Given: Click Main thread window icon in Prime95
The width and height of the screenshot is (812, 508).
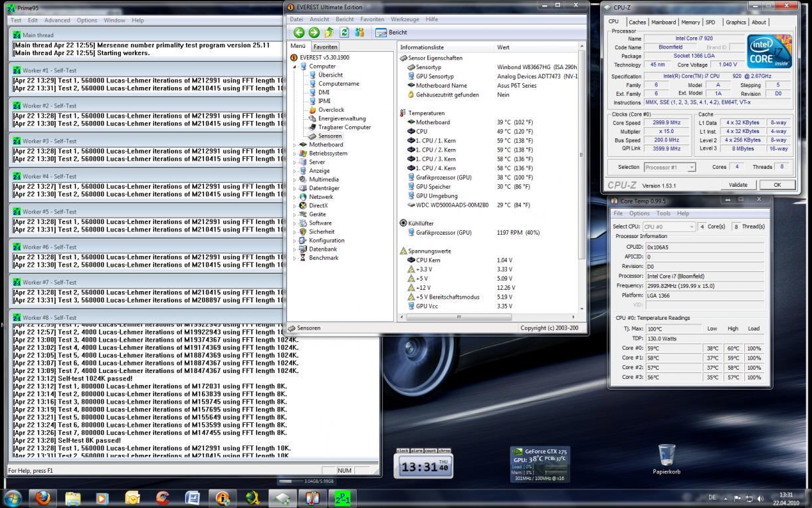Looking at the screenshot, I should pyautogui.click(x=16, y=35).
